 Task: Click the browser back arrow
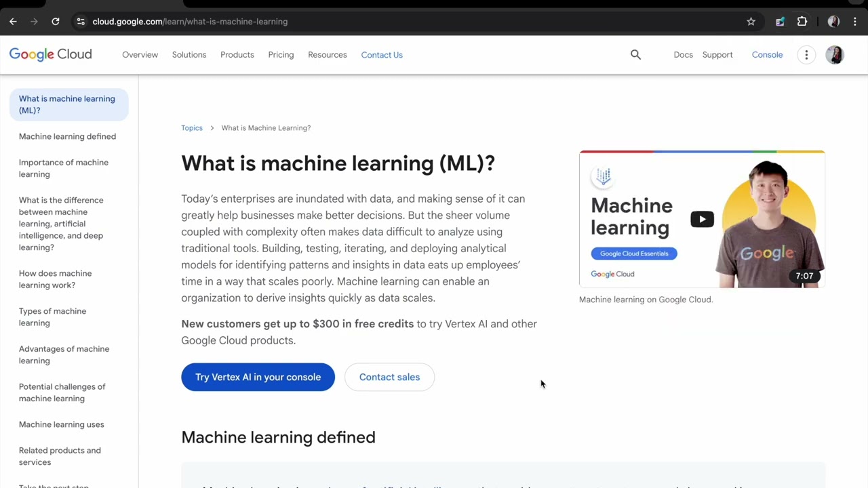pos(13,22)
